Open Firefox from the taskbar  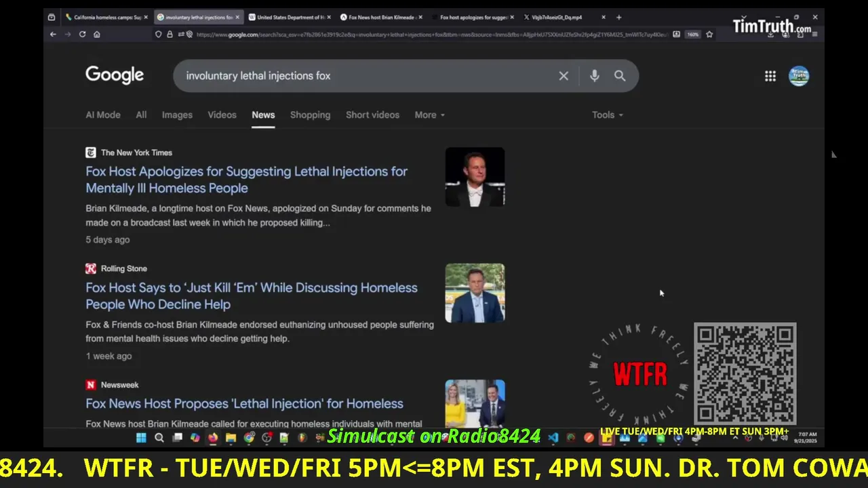point(213,438)
